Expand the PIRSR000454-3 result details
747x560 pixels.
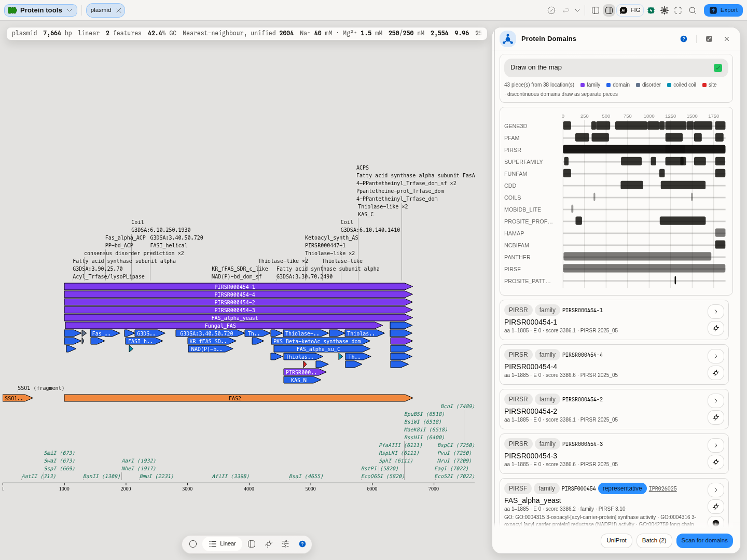(716, 445)
